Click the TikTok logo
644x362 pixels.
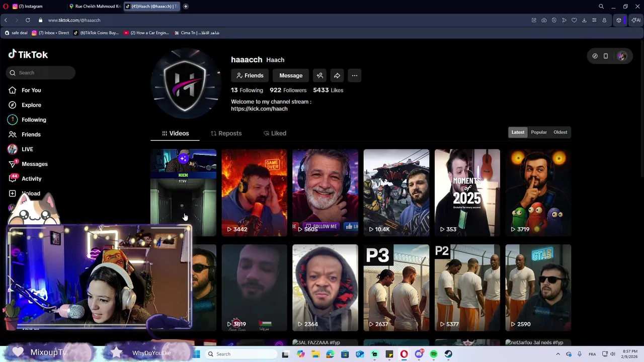(x=28, y=54)
